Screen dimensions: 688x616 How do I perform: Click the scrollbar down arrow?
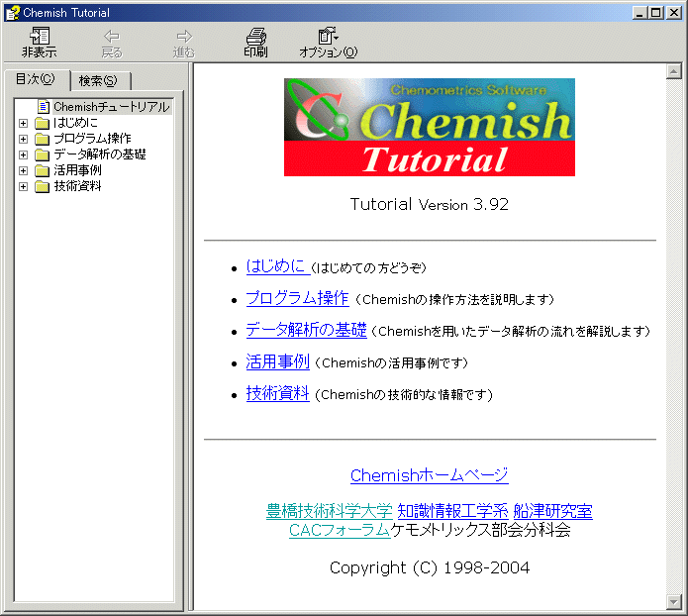click(x=673, y=602)
